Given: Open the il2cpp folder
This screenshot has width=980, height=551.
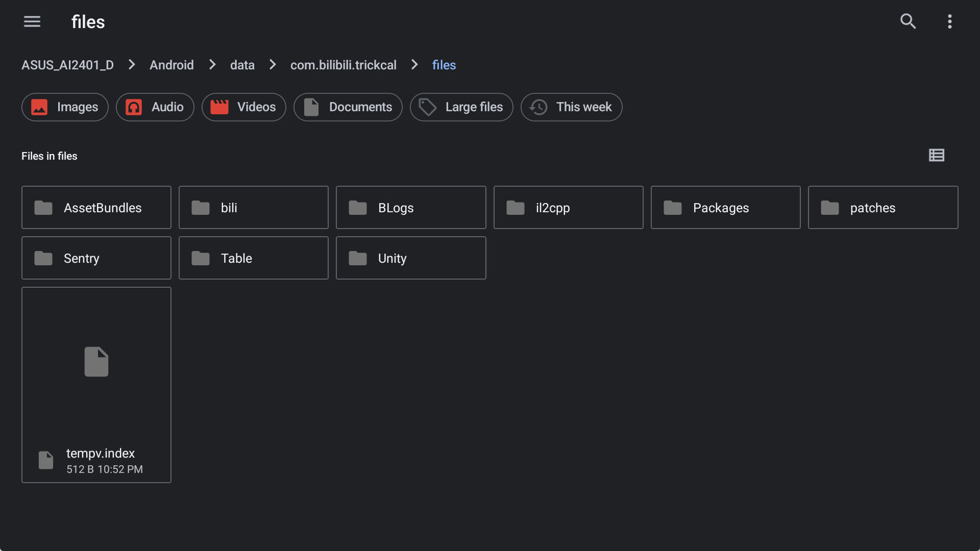Looking at the screenshot, I should pyautogui.click(x=568, y=208).
